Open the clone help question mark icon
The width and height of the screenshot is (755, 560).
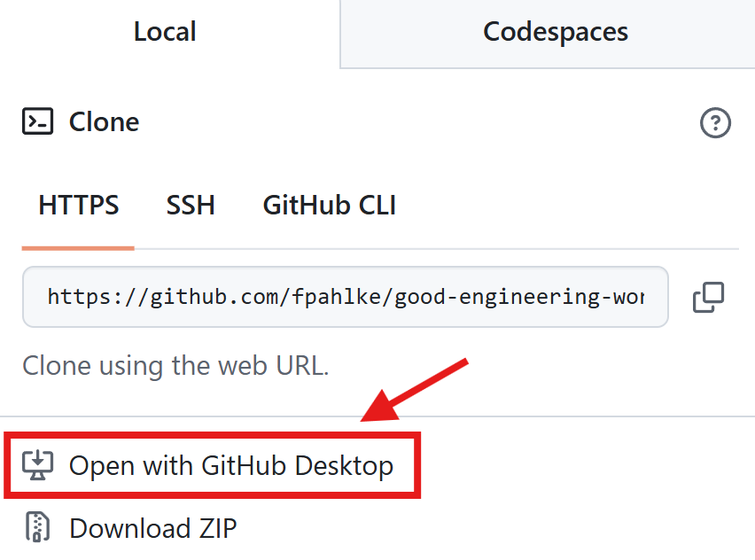coord(715,123)
